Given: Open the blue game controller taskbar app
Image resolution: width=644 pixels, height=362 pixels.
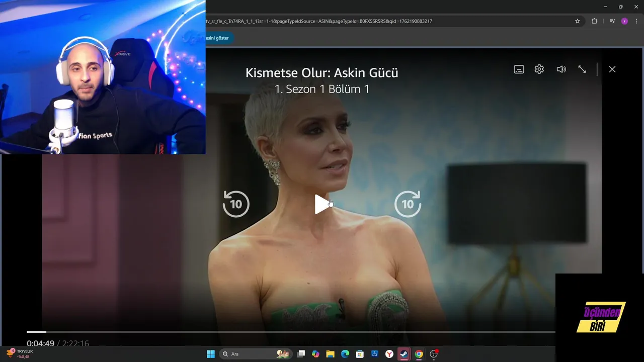Looking at the screenshot, I should click(x=375, y=354).
